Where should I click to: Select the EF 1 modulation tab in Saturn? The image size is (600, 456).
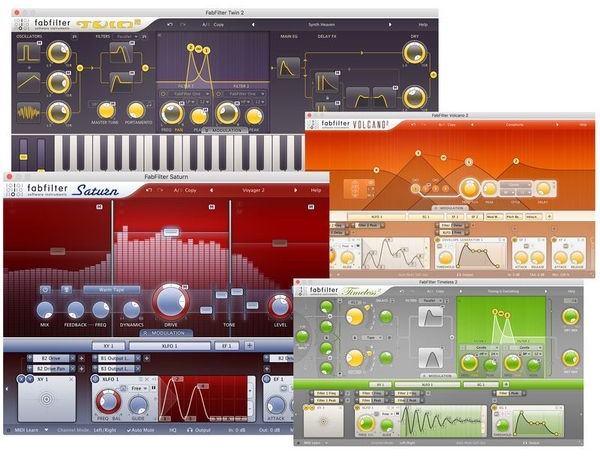(x=227, y=346)
